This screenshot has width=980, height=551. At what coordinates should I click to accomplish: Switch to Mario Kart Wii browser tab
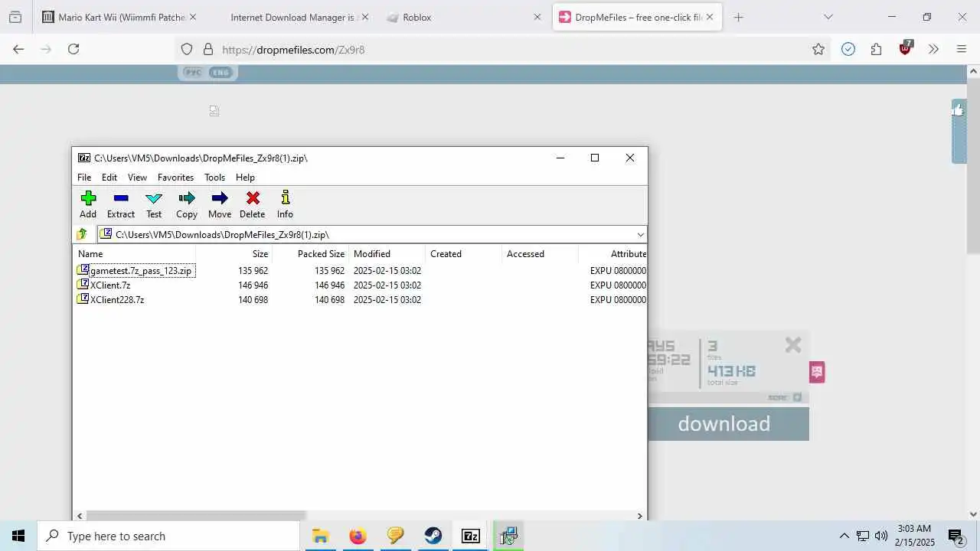[119, 17]
